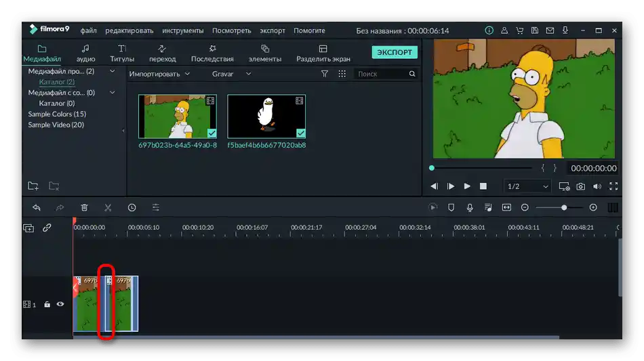Viewport: 644px width, 361px height.
Task: Select the Sample Colors (15) folder
Action: coord(57,114)
